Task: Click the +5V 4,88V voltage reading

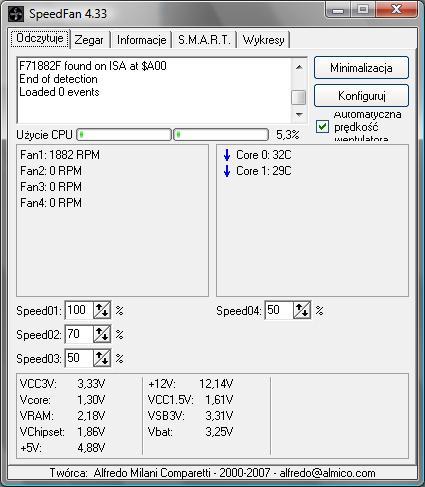Action: tap(62, 448)
